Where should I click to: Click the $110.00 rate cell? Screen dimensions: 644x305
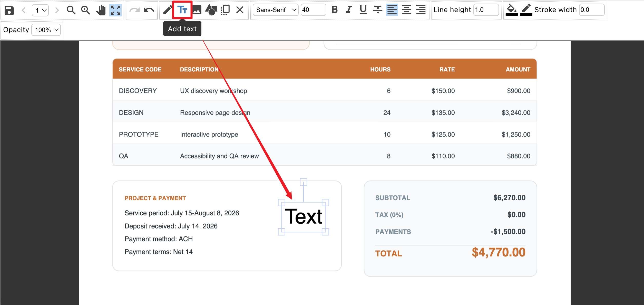(x=443, y=156)
